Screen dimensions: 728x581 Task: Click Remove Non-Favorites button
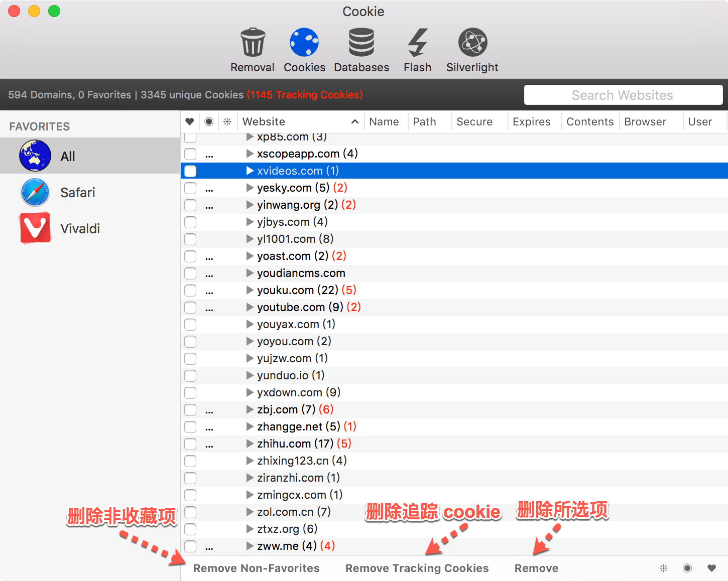[x=256, y=568]
